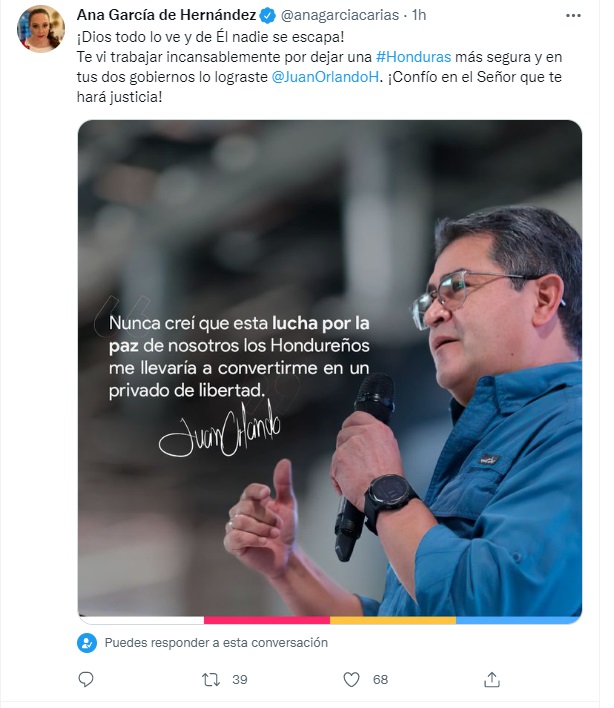Click the likes count 68
The height and width of the screenshot is (708, 614).
pos(380,680)
